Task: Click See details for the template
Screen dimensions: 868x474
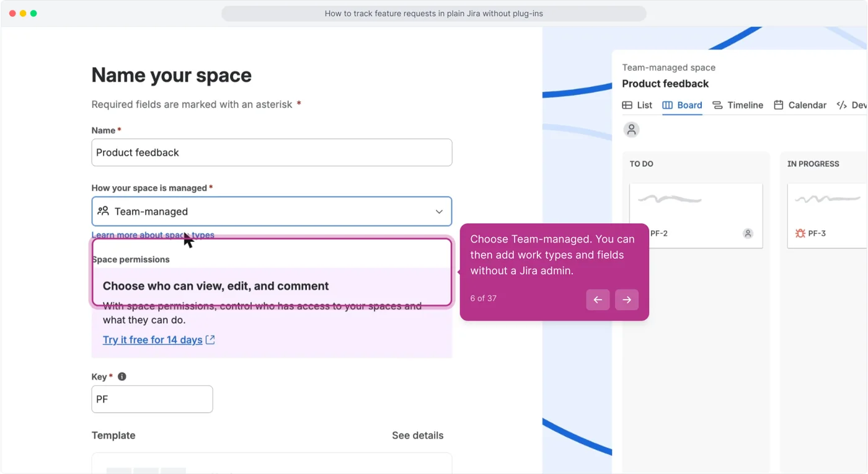Action: tap(418, 436)
